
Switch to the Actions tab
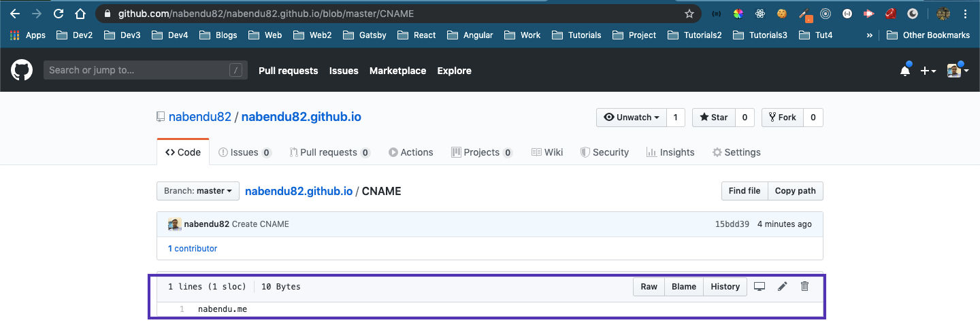pyautogui.click(x=411, y=152)
